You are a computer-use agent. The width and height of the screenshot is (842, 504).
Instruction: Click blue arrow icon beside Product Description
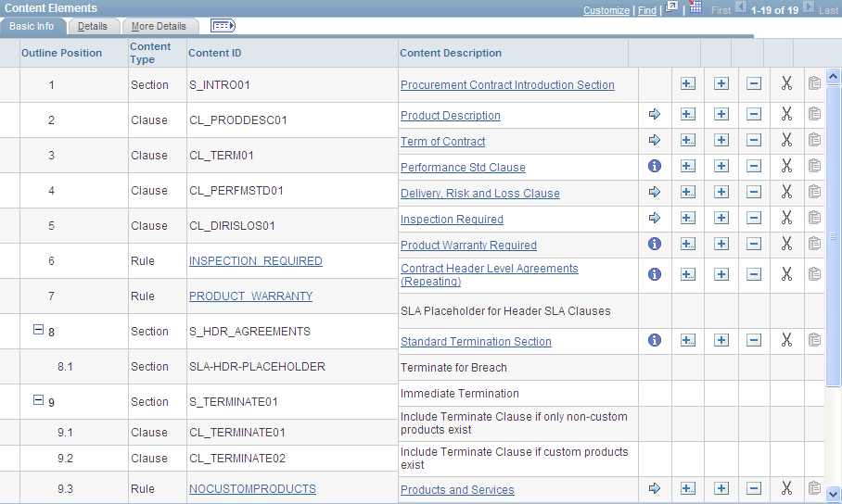654,114
